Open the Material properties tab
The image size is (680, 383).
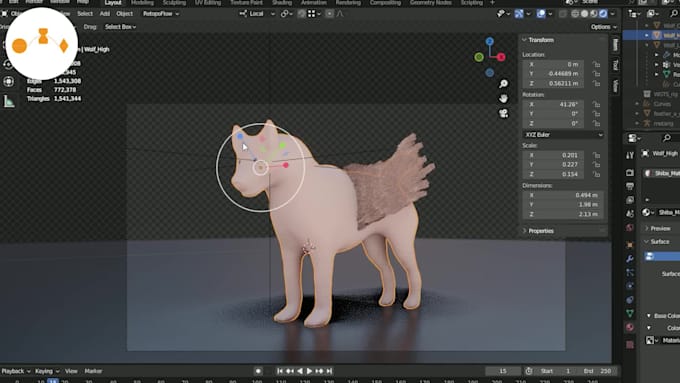[x=630, y=327]
